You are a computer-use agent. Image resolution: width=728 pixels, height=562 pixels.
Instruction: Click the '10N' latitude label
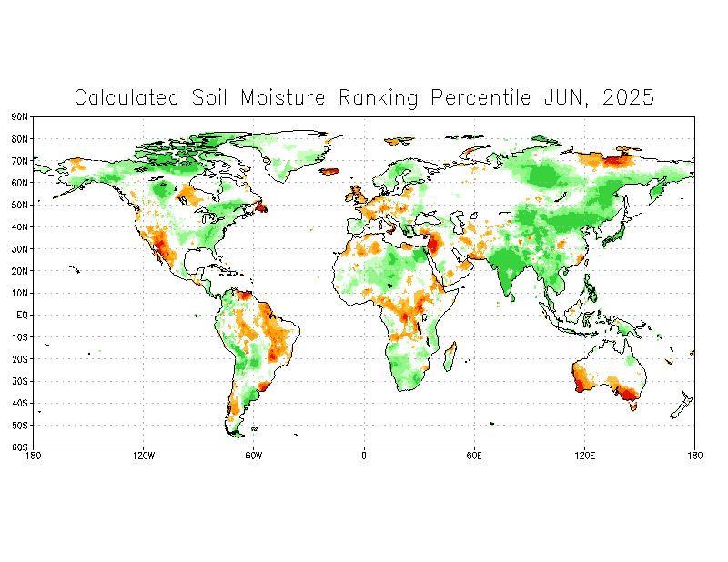coord(19,294)
